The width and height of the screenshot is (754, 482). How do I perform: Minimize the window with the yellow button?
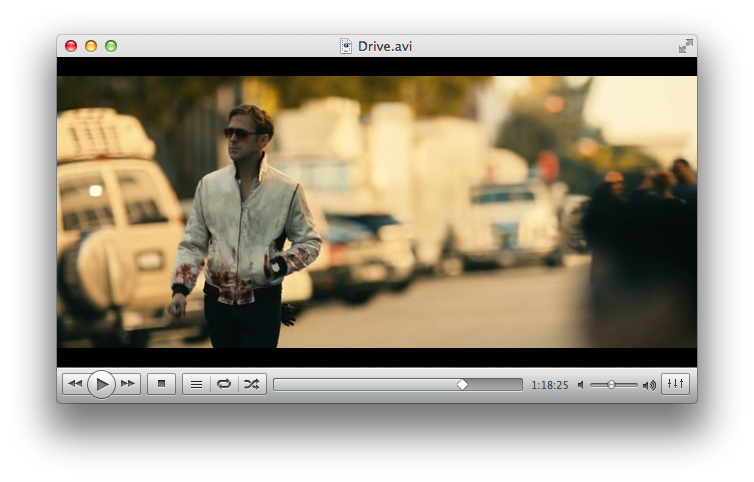(91, 46)
